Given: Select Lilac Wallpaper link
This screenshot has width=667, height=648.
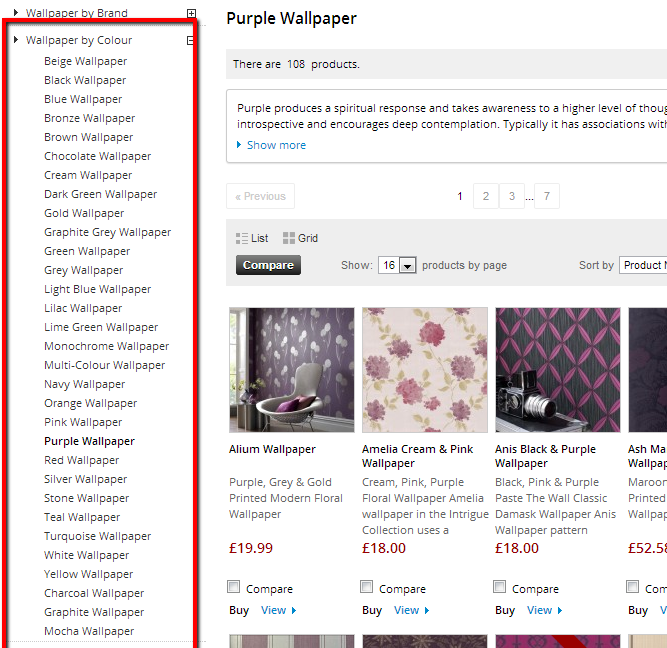Looking at the screenshot, I should pyautogui.click(x=83, y=308).
